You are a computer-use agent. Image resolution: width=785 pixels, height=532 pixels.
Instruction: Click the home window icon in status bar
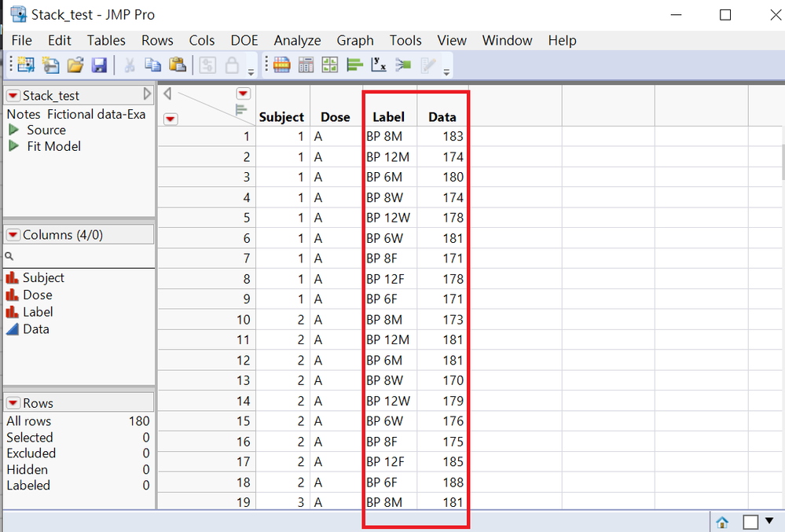(722, 523)
